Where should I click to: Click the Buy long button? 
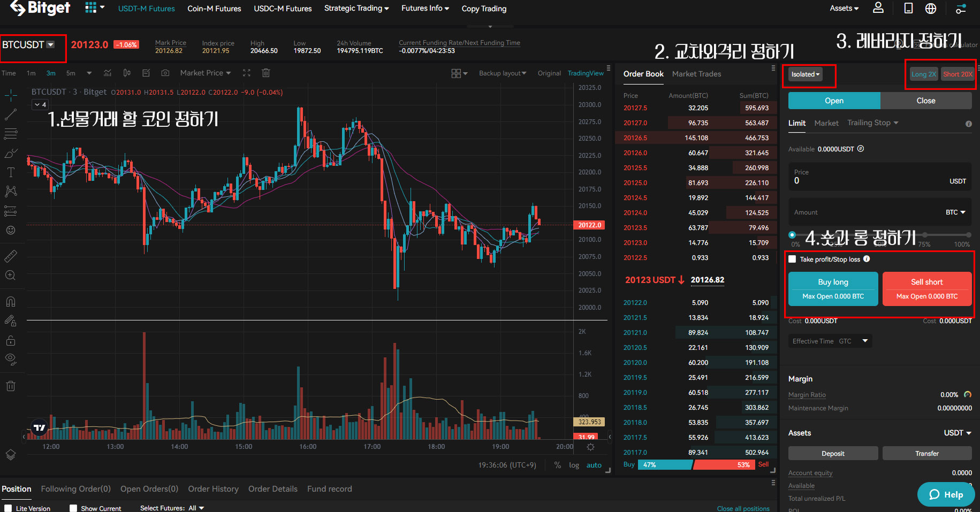pos(833,289)
